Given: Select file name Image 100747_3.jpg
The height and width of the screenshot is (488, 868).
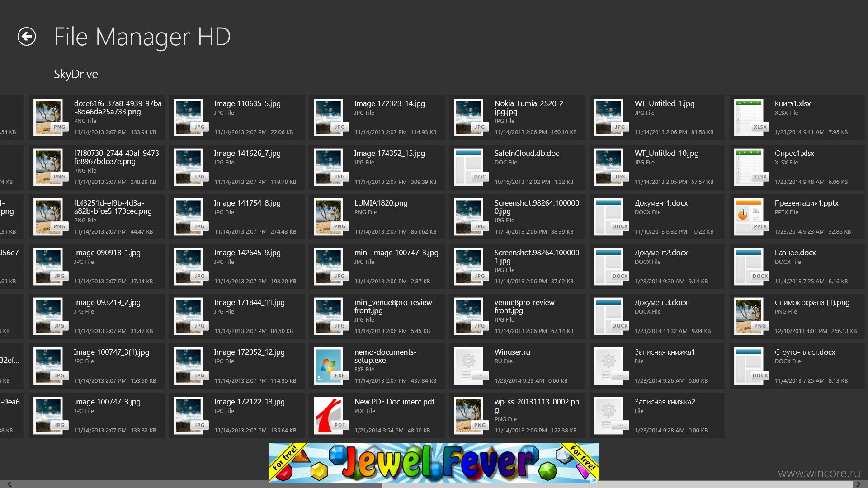Looking at the screenshot, I should [x=107, y=402].
